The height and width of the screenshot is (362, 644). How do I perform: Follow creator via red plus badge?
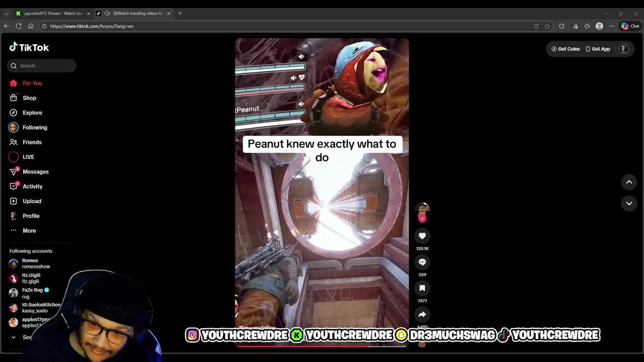(x=422, y=219)
